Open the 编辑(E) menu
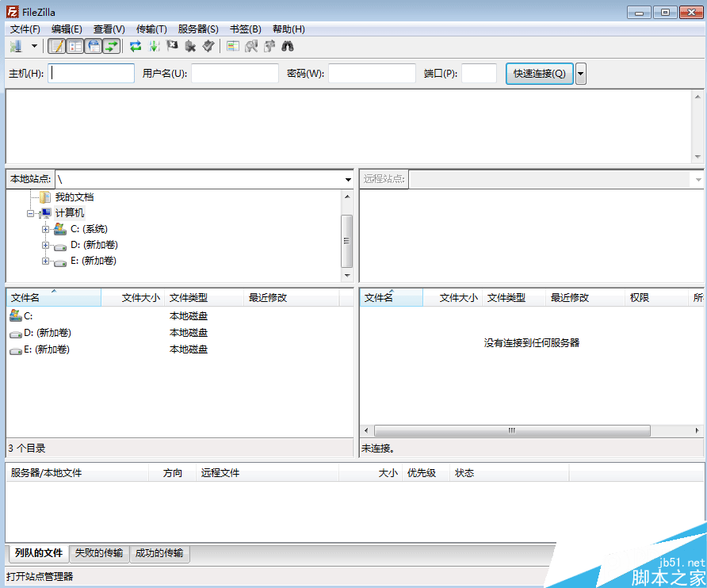Screen dimensions: 707x588 click(67, 29)
